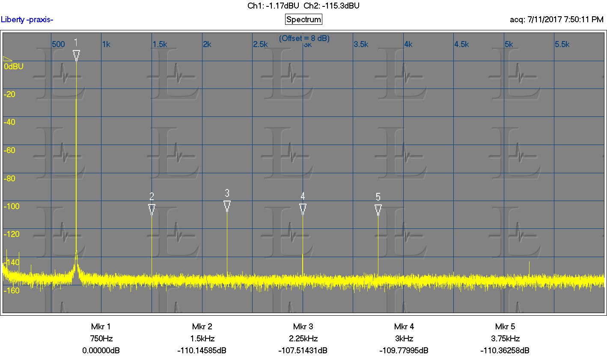This screenshot has width=607, height=364.
Task: Click the -60 level axis label
Action: (x=9, y=150)
